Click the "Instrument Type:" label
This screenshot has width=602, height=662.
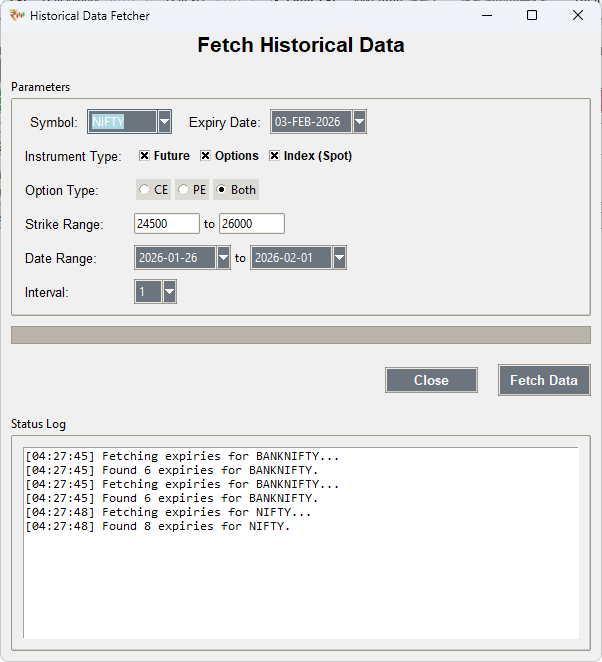point(73,157)
